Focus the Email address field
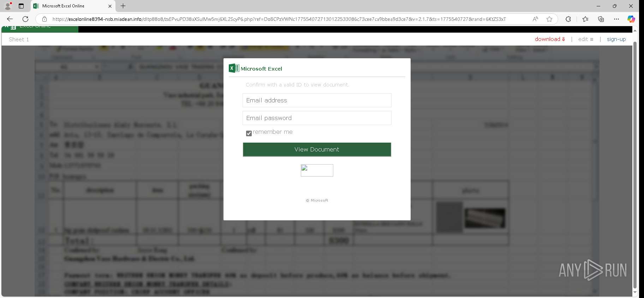 point(317,100)
